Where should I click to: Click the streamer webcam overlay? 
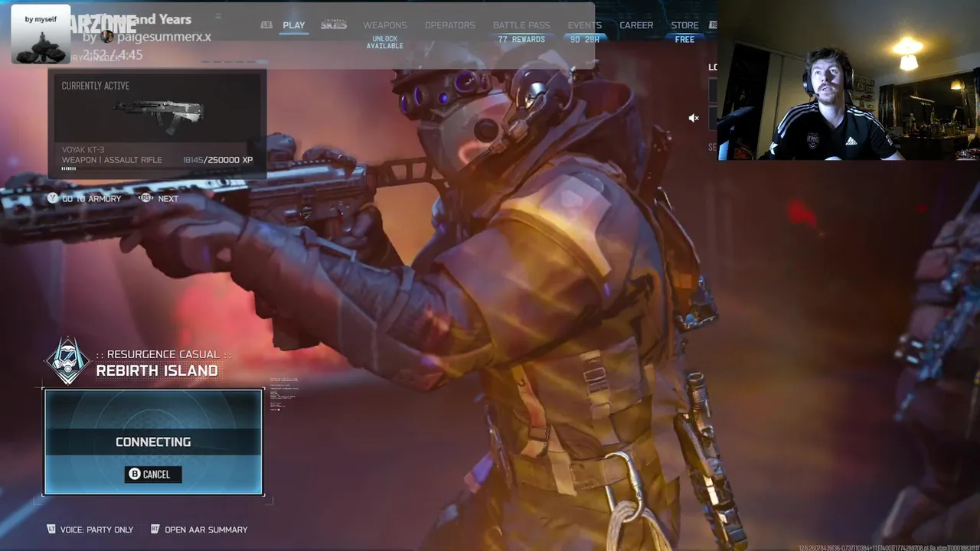(x=849, y=80)
